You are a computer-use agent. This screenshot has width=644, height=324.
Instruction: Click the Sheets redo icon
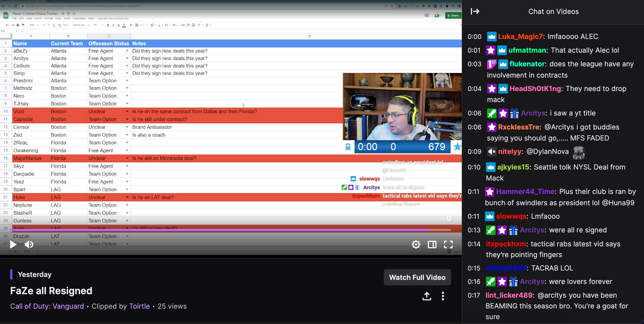pyautogui.click(x=12, y=25)
